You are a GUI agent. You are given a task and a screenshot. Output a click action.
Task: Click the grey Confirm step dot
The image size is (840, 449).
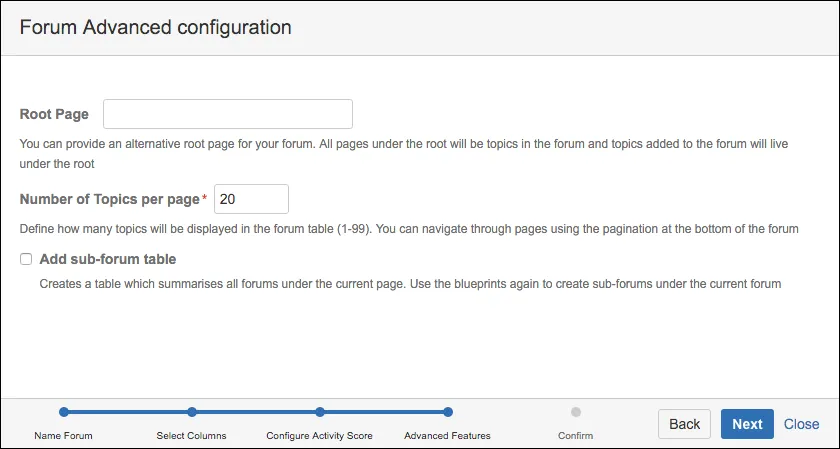click(x=576, y=412)
